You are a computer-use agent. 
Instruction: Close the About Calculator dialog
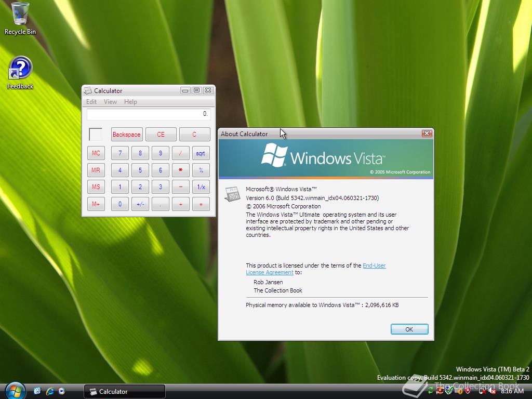click(x=427, y=134)
